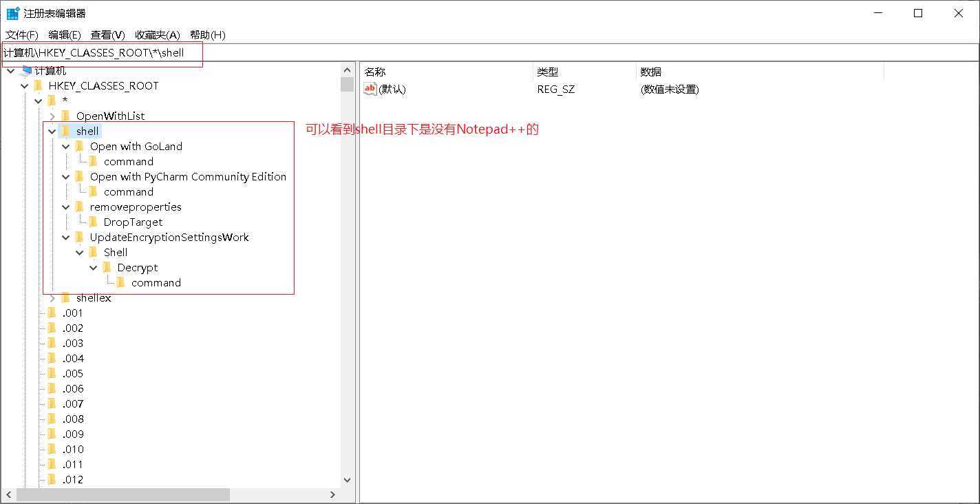The width and height of the screenshot is (980, 504).
Task: Click the .008 folder icon
Action: point(52,419)
